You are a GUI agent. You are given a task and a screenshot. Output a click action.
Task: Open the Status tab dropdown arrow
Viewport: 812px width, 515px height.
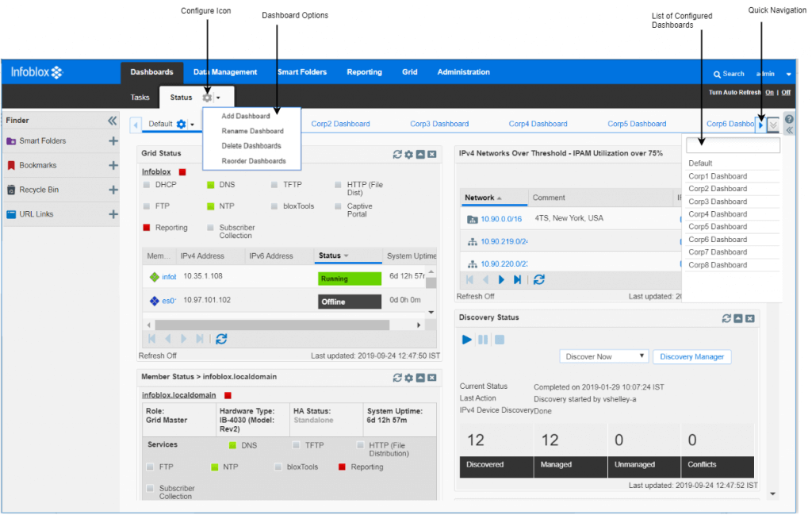click(x=219, y=98)
